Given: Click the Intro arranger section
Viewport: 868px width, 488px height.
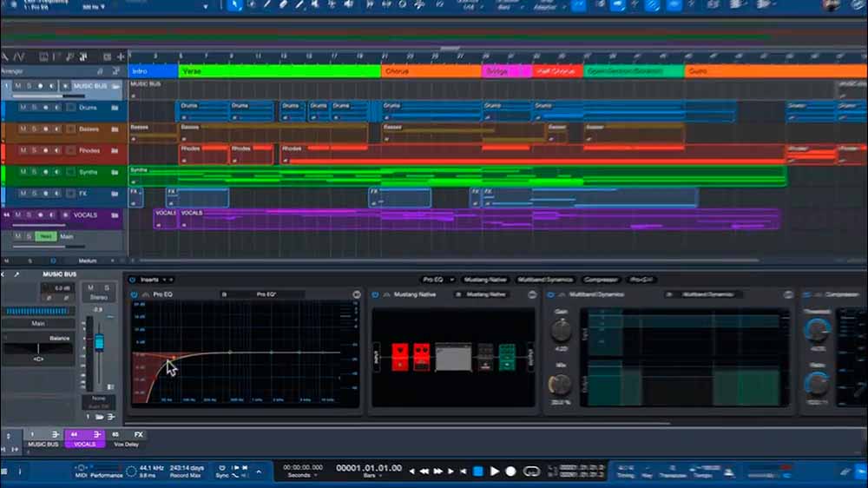Looking at the screenshot, I should click(x=154, y=71).
